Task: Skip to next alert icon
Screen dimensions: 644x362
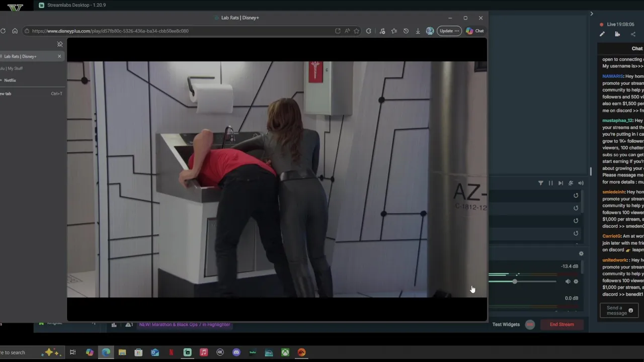Action: coord(560,183)
